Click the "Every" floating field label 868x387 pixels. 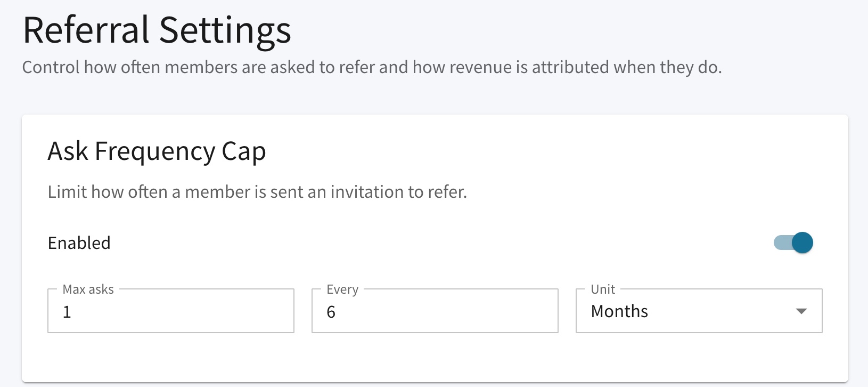coord(342,289)
